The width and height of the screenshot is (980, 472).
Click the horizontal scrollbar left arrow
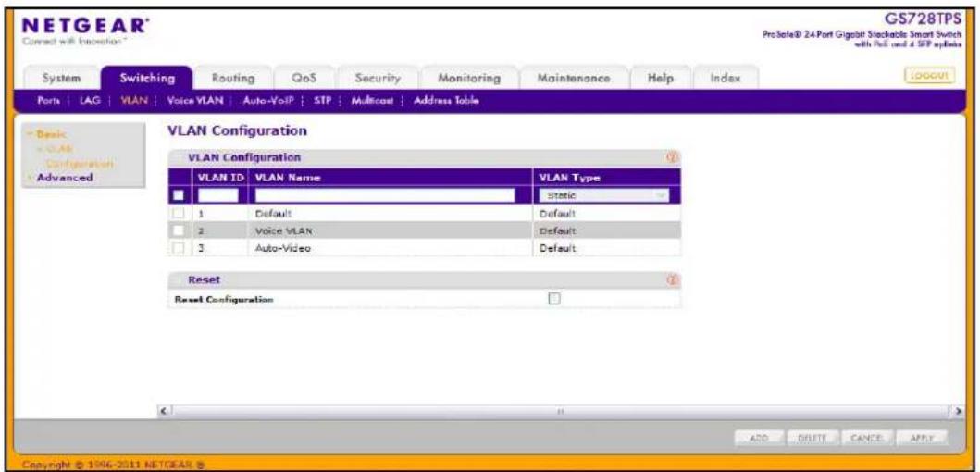click(x=163, y=411)
